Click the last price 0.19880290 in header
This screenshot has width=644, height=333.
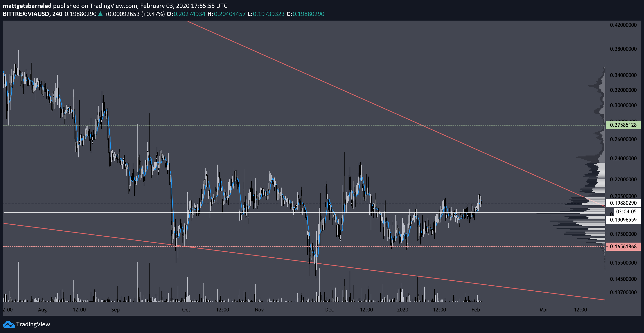point(80,14)
